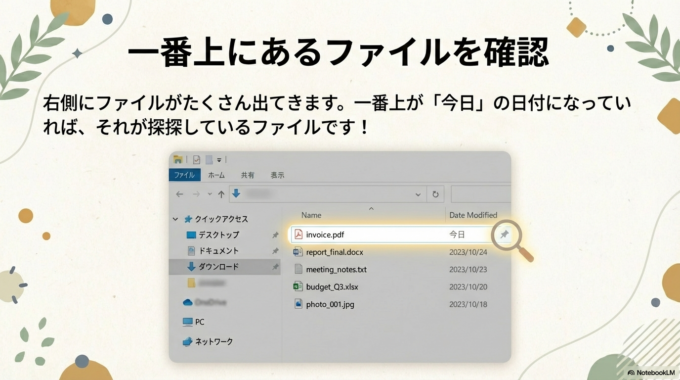Click the star icon beside クイックアクセス

click(x=188, y=219)
